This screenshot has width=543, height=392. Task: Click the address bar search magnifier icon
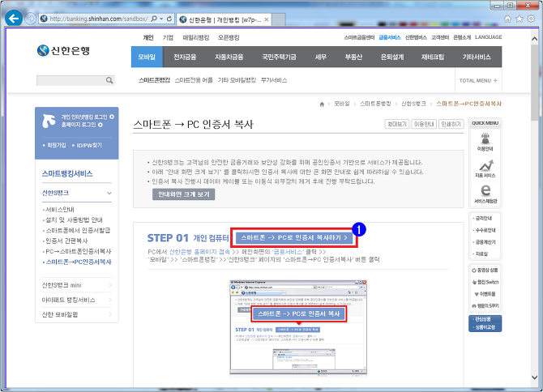pyautogui.click(x=154, y=19)
